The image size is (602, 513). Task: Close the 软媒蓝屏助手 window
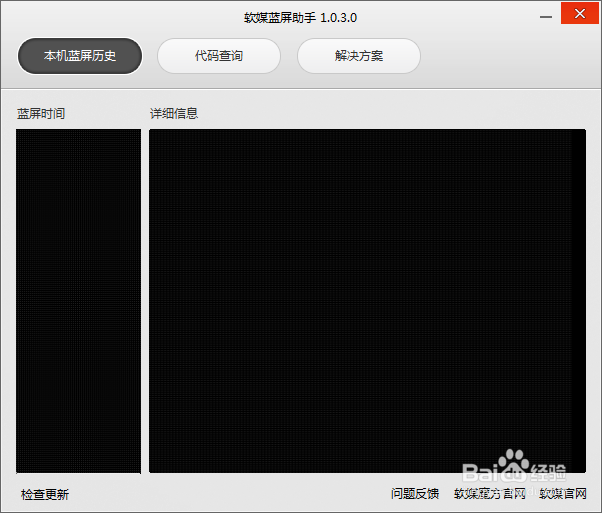[x=579, y=13]
